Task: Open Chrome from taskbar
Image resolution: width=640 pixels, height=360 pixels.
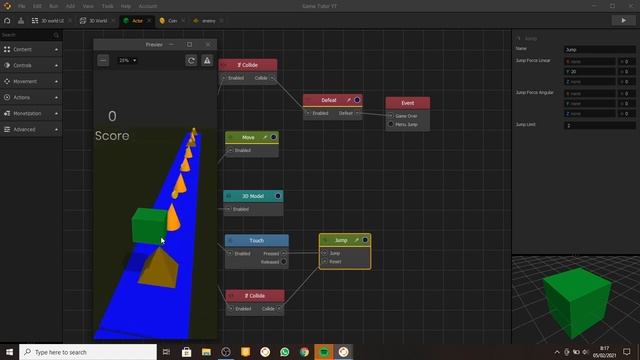Action: pyautogui.click(x=304, y=352)
